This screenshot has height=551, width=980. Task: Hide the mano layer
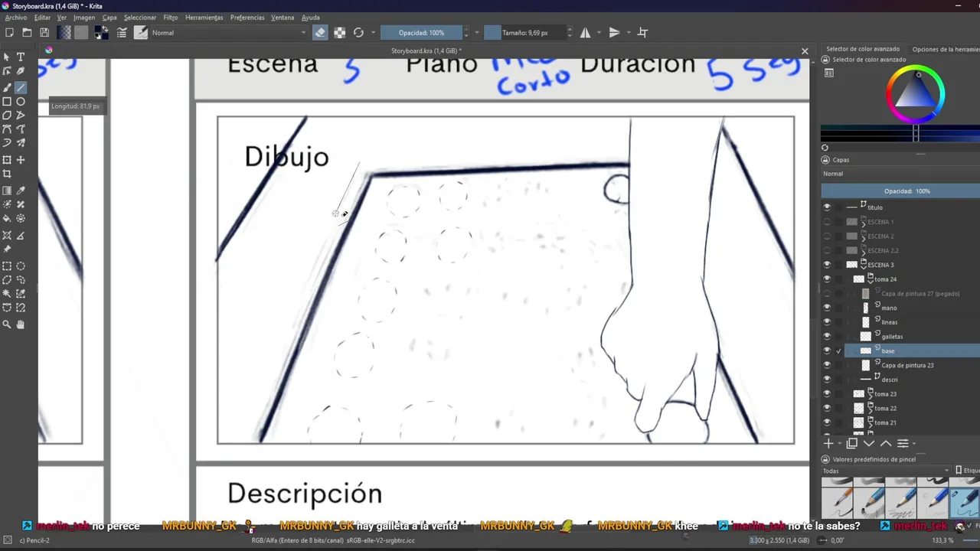(826, 308)
